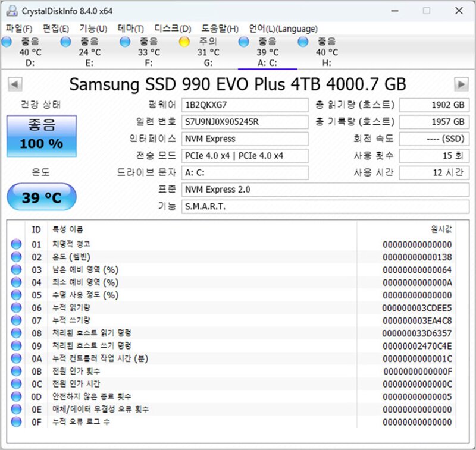
Task: Click status orb for attribute 05 수명 사용 정도
Action: pyautogui.click(x=16, y=295)
